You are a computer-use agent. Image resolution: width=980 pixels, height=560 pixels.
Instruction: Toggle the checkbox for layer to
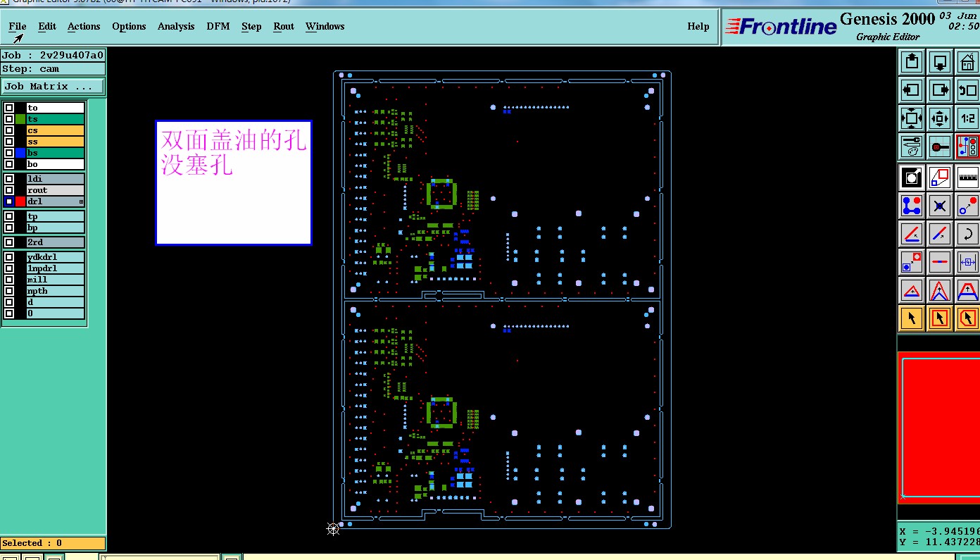(x=9, y=108)
